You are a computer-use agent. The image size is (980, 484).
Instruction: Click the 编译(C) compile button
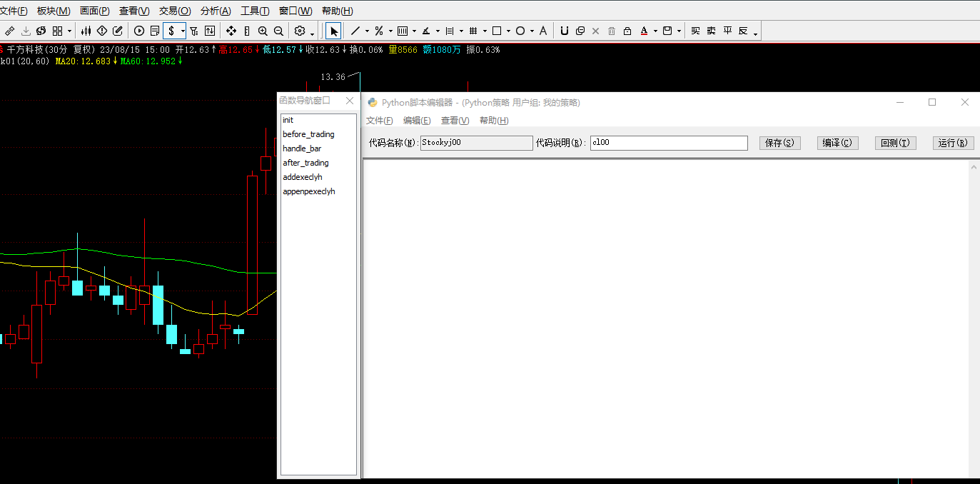pyautogui.click(x=837, y=143)
